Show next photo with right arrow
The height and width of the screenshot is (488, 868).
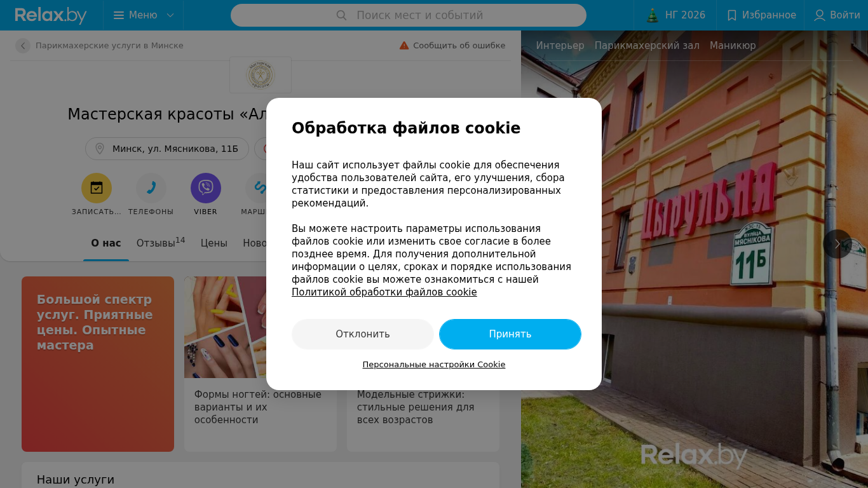(x=837, y=244)
